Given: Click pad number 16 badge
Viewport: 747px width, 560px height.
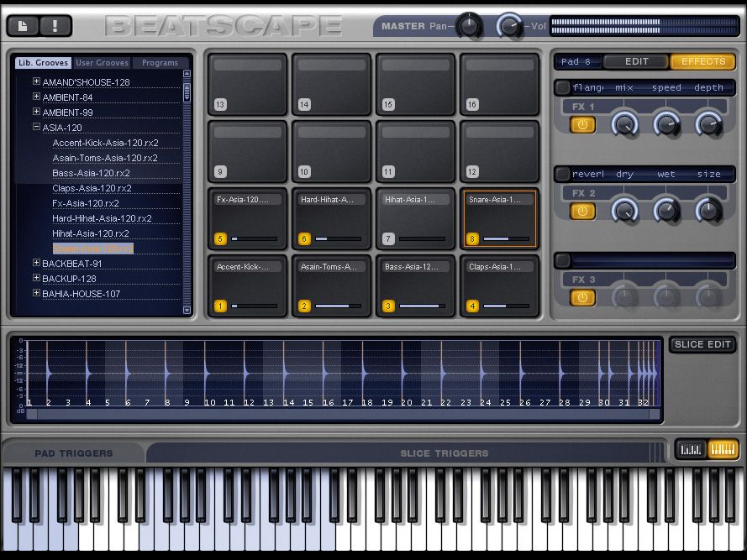Looking at the screenshot, I should 472,104.
